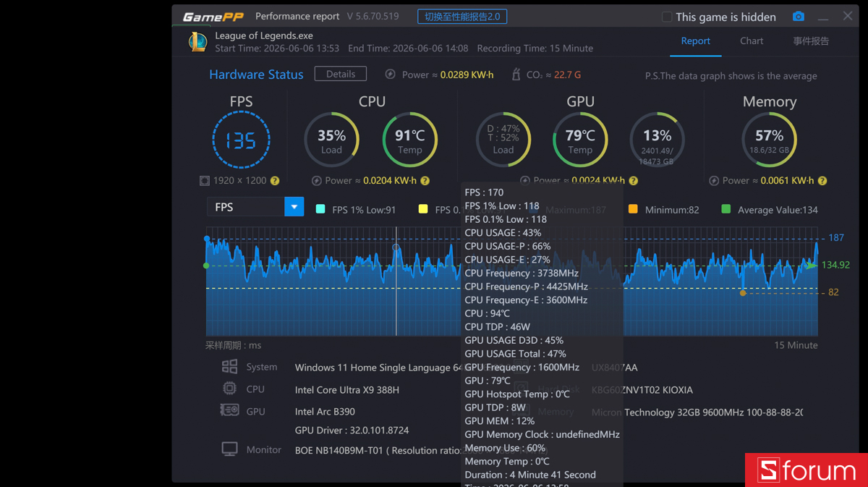The image size is (868, 487).
Task: Click the screenshot camera icon
Action: [x=798, y=17]
